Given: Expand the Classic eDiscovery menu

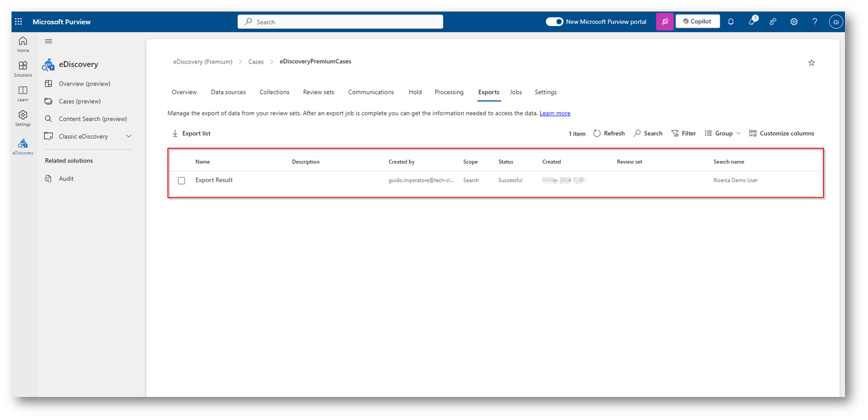Looking at the screenshot, I should 128,136.
